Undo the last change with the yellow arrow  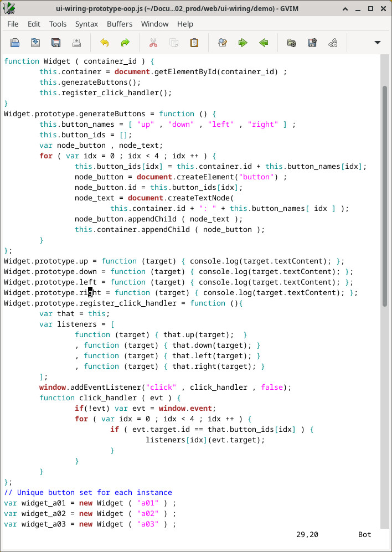pos(105,43)
